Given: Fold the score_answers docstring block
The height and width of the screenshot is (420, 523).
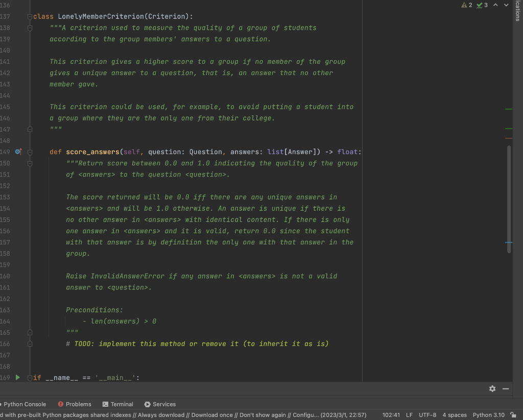Looking at the screenshot, I should pos(30,163).
